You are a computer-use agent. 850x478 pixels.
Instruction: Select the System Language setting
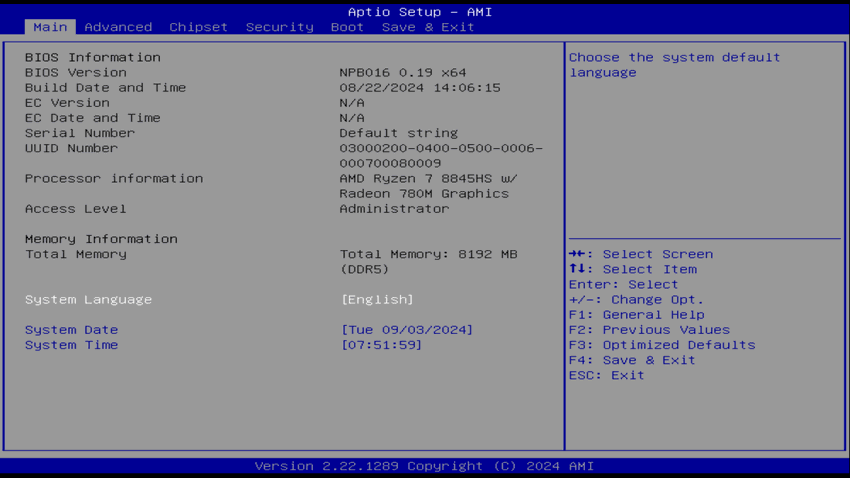point(88,300)
